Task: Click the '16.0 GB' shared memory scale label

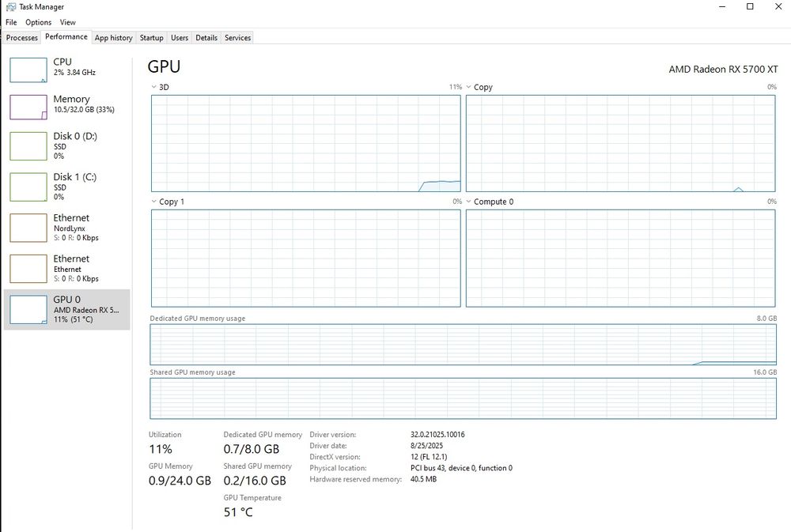Action: click(x=765, y=372)
